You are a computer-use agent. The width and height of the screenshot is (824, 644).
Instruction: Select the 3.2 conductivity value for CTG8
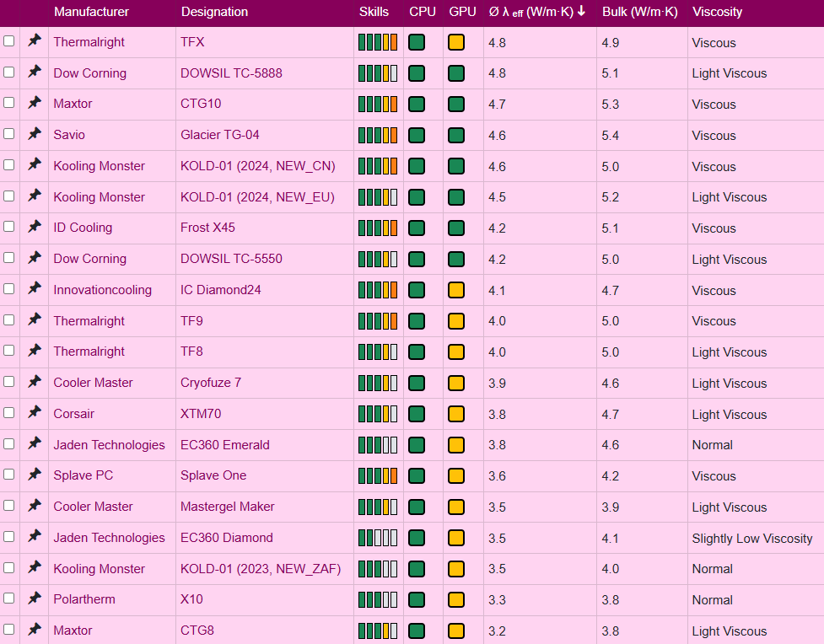[x=497, y=631]
